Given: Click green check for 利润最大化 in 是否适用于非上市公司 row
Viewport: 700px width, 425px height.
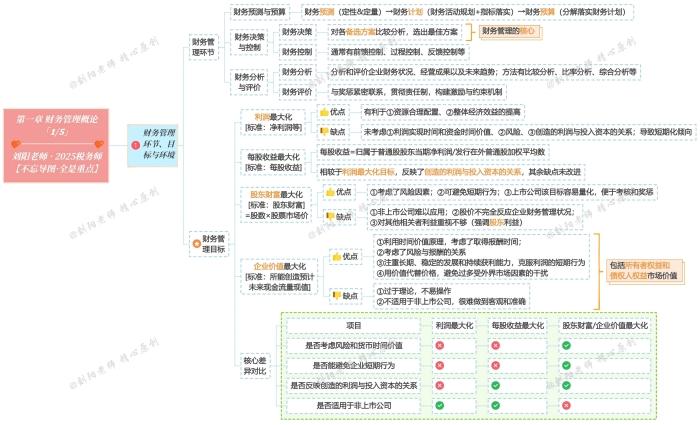Looking at the screenshot, I should point(439,405).
